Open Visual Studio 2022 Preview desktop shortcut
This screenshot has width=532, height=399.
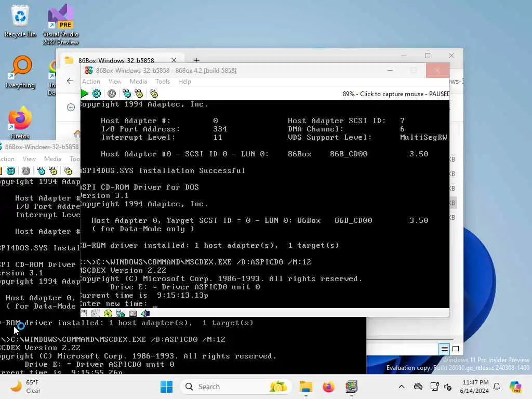(x=61, y=24)
